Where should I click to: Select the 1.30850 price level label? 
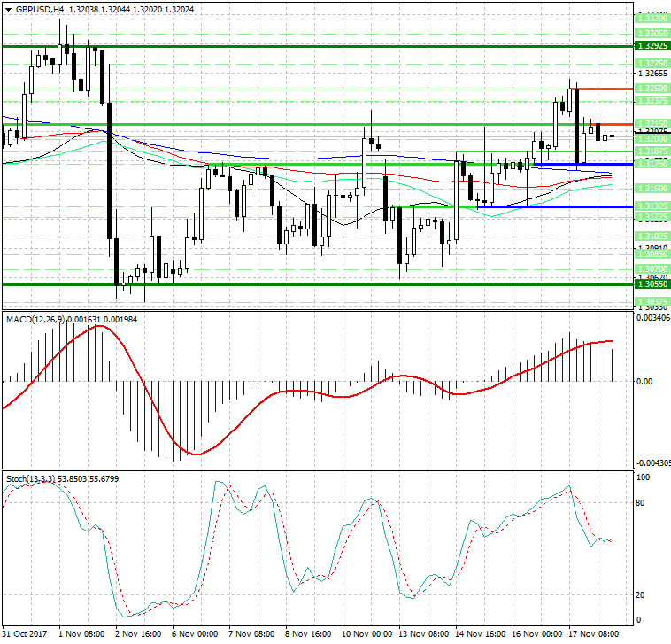coord(652,253)
